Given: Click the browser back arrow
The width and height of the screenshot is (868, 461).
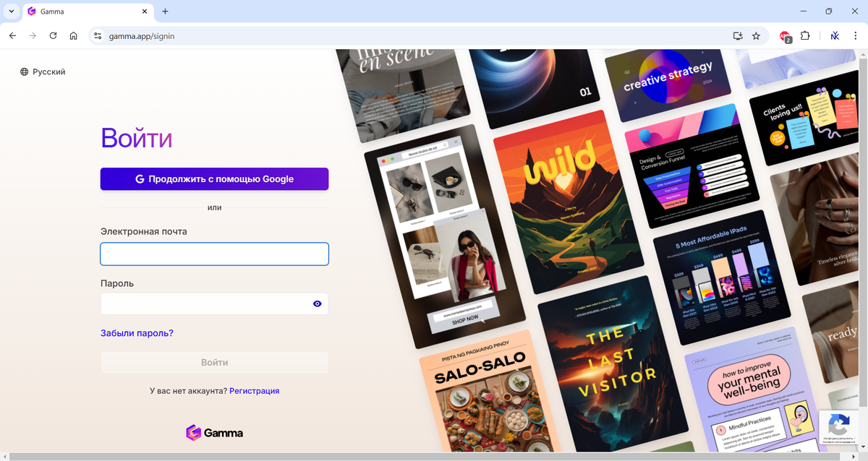Looking at the screenshot, I should [12, 35].
